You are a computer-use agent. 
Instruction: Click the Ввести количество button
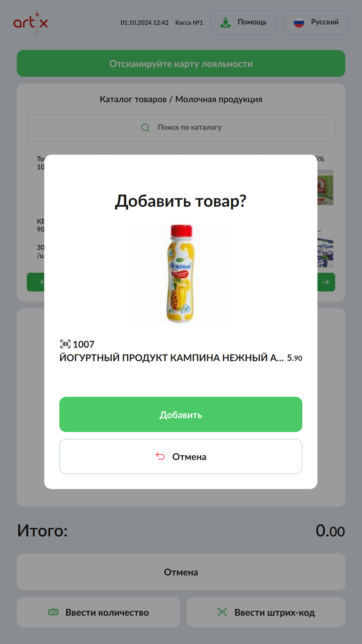(x=98, y=612)
